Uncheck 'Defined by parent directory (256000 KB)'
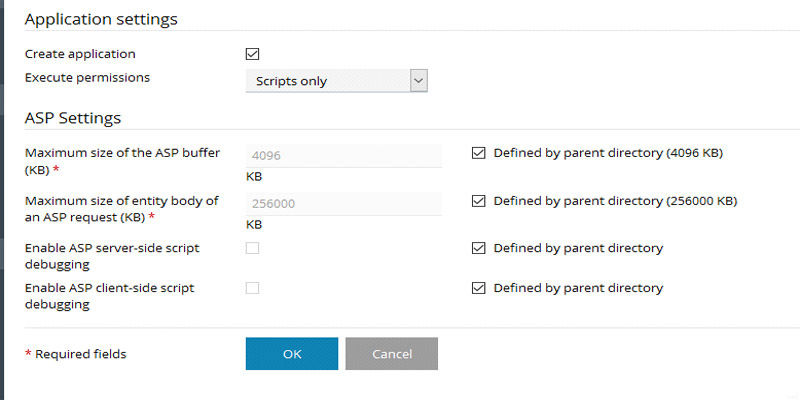 click(478, 201)
